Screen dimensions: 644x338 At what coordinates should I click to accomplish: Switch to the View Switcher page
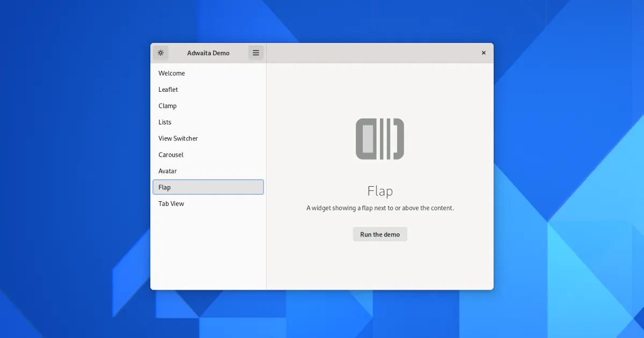pos(178,138)
